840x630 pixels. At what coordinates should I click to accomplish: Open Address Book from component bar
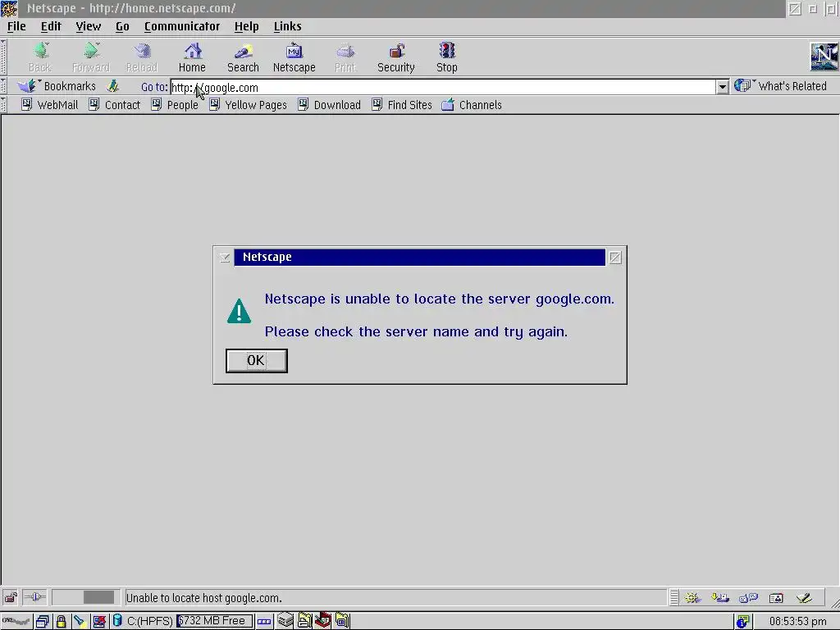coord(776,597)
